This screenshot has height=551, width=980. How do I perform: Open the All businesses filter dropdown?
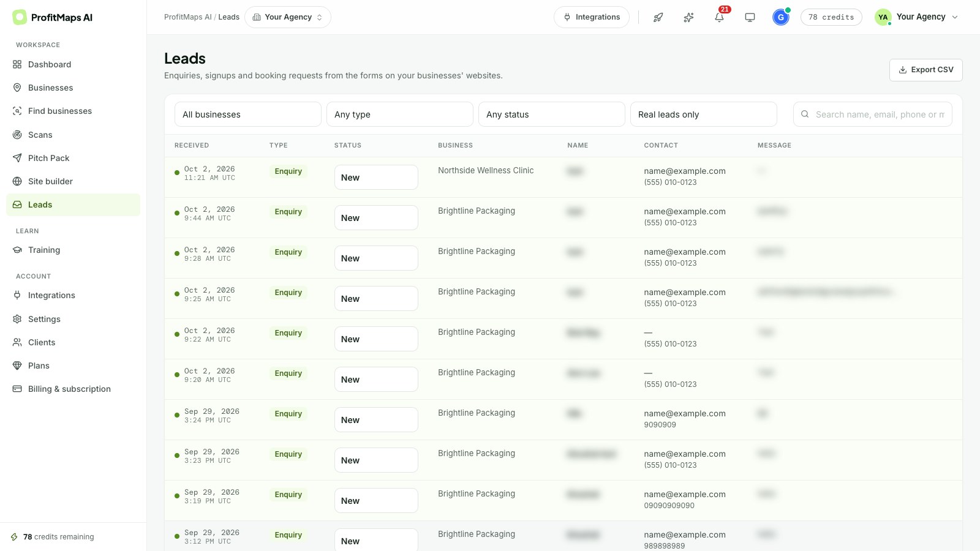pyautogui.click(x=248, y=114)
